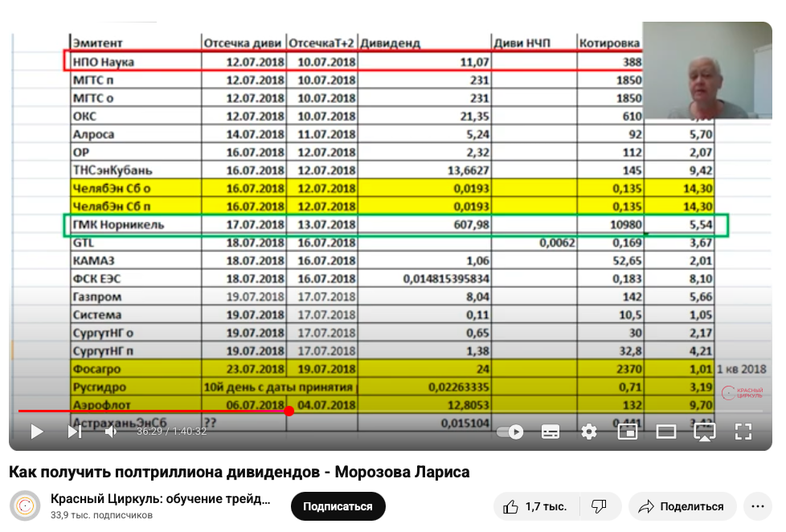
Task: Cast the video via the AirPlay icon
Action: 704,432
